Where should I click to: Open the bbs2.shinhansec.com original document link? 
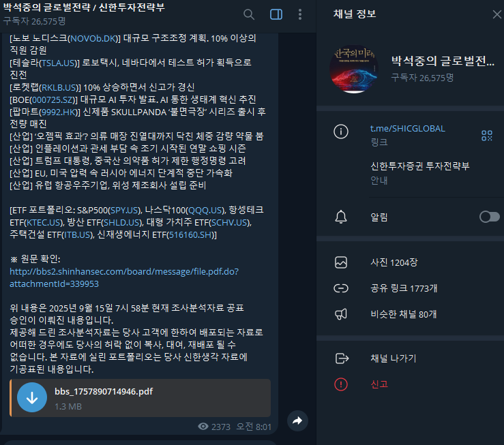[x=123, y=278]
